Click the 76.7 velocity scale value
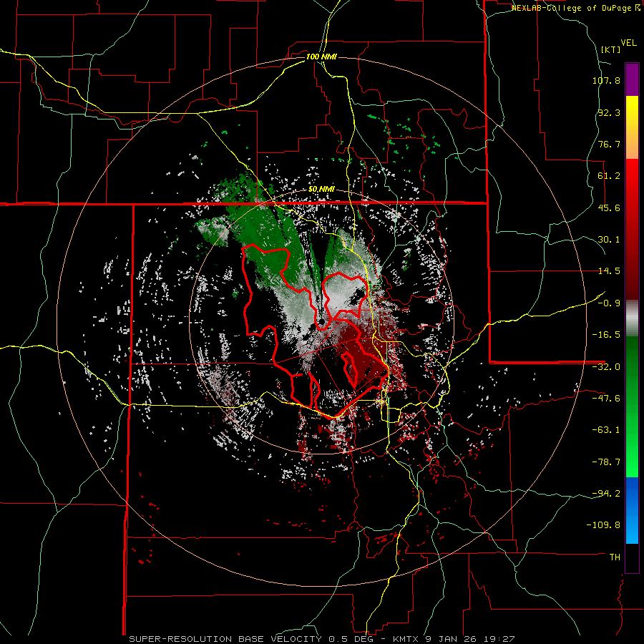This screenshot has height=644, width=644. pyautogui.click(x=609, y=144)
